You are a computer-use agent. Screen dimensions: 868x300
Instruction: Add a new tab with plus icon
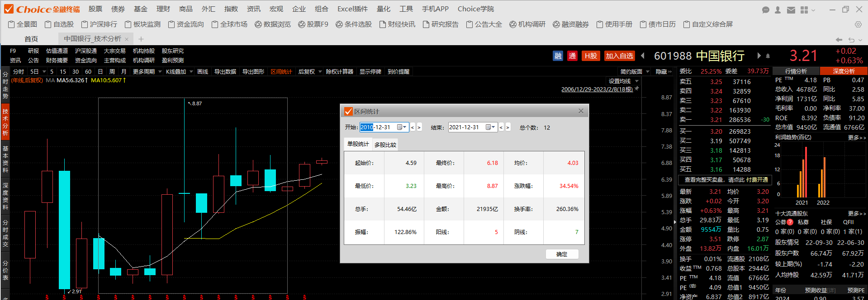click(141, 39)
